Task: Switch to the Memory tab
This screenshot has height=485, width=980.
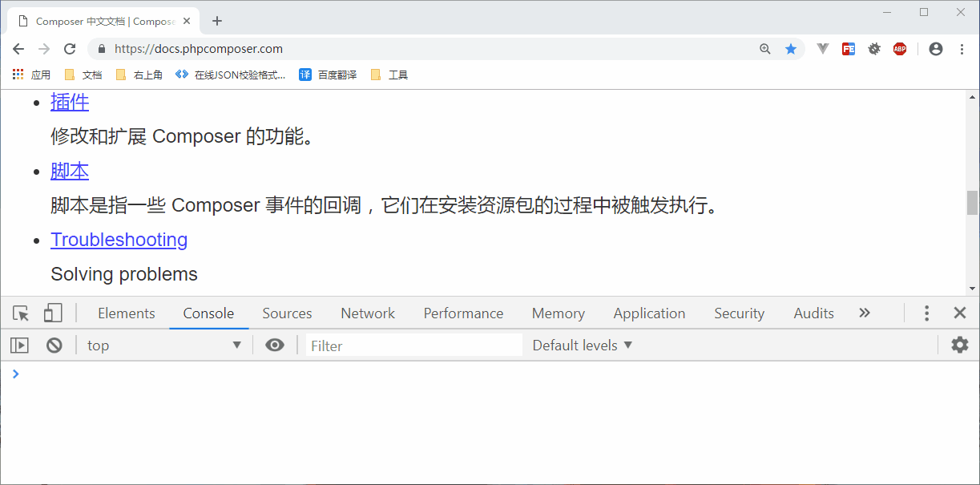Action: 559,313
